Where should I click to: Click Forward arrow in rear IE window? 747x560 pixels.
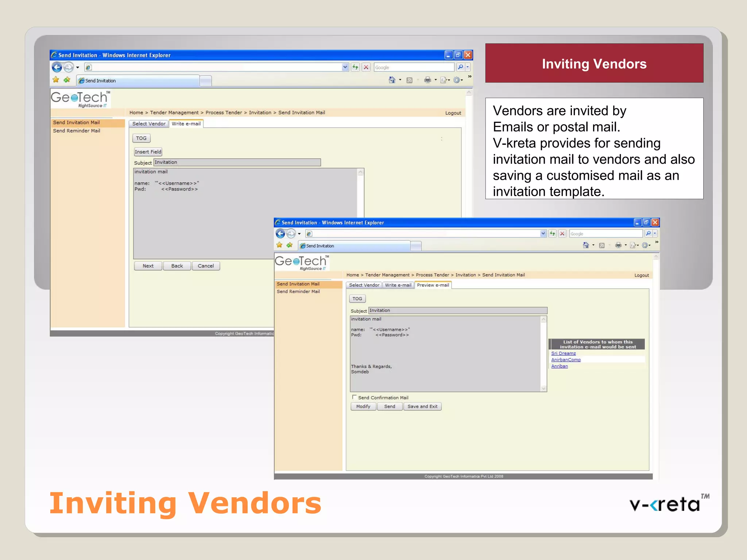[68, 67]
